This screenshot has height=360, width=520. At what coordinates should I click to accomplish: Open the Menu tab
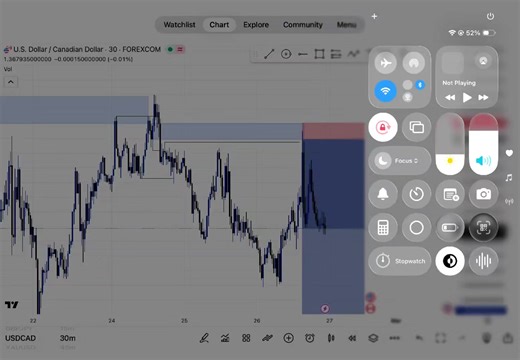[x=346, y=25]
